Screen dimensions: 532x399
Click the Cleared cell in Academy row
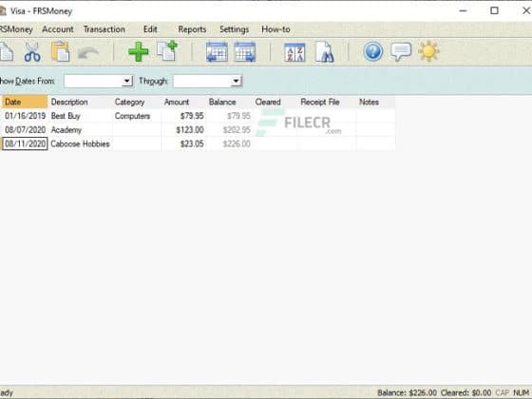tap(275, 130)
